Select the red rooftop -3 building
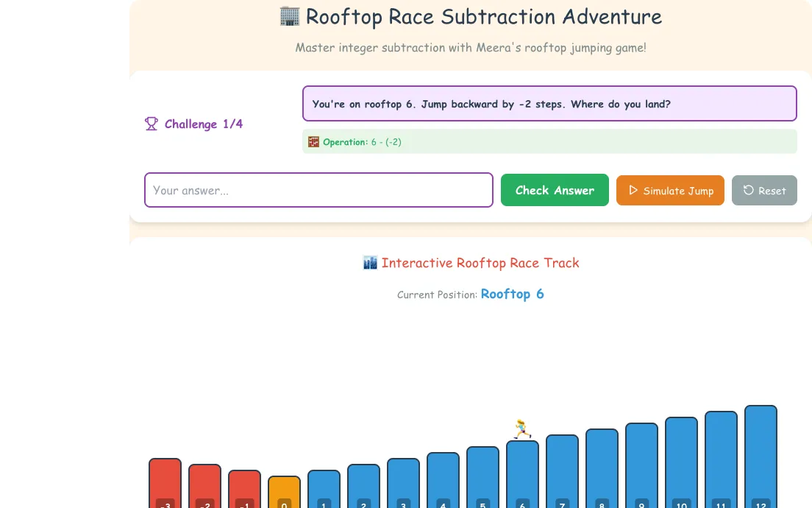812x508 pixels. point(165,483)
